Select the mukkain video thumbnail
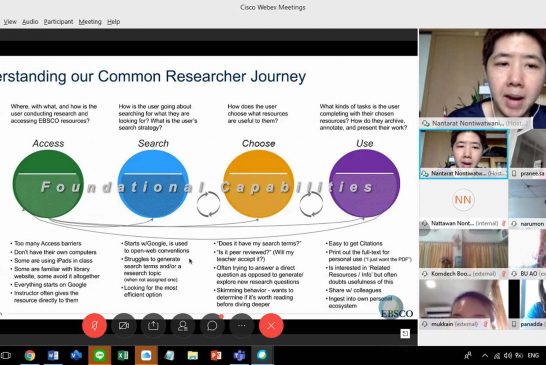This screenshot has width=546, height=365. point(463,304)
